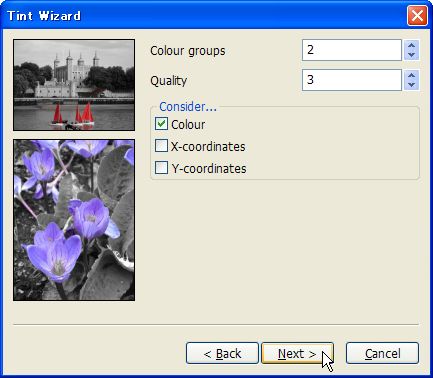Click the Consider... group heading
The width and height of the screenshot is (433, 378).
188,107
